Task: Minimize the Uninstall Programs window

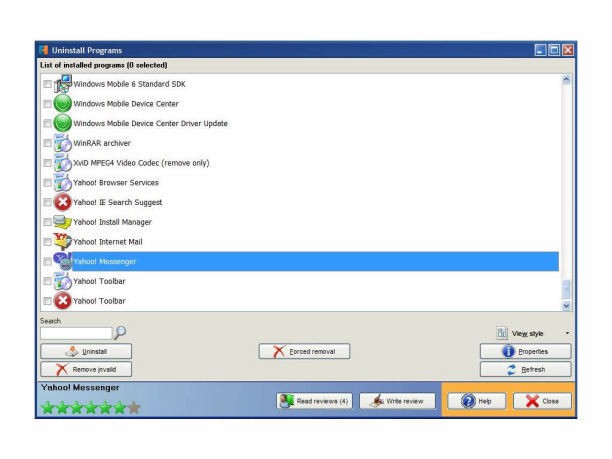Action: [x=540, y=50]
